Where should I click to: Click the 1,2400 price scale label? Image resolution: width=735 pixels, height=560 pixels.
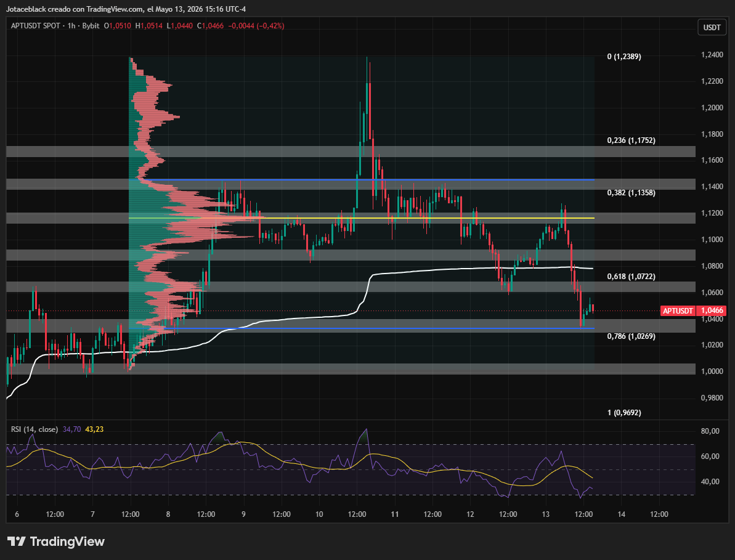712,55
